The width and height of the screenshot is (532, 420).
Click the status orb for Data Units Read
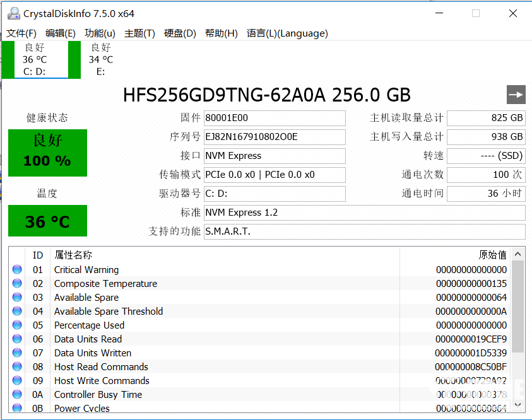click(17, 339)
